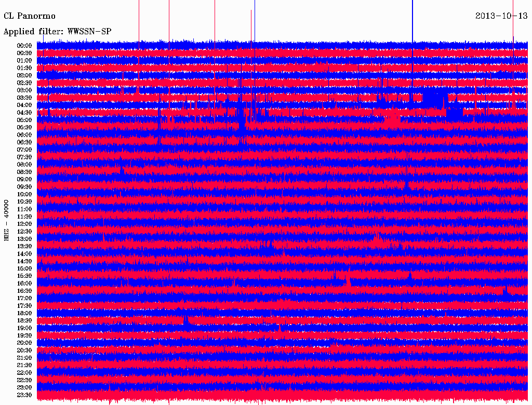Click the 09:30 time label
Viewport: 532px width, 405px height.
pyautogui.click(x=24, y=187)
